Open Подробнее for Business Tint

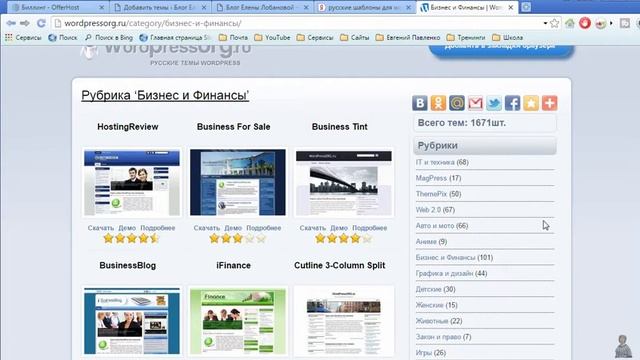click(369, 228)
